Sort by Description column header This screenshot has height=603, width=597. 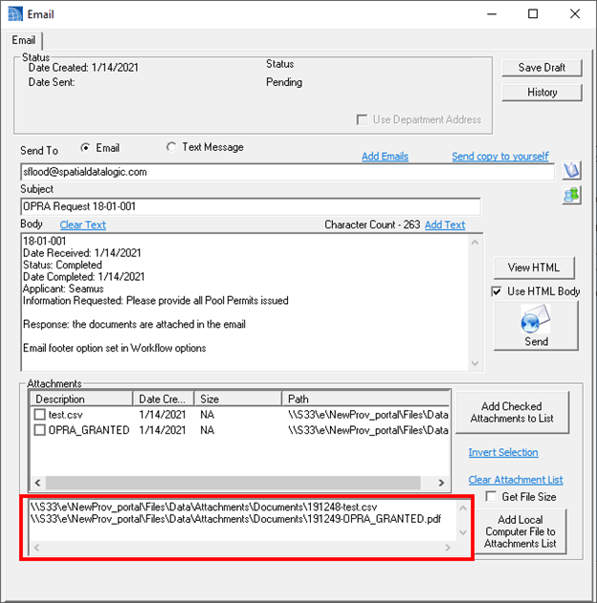coord(82,399)
